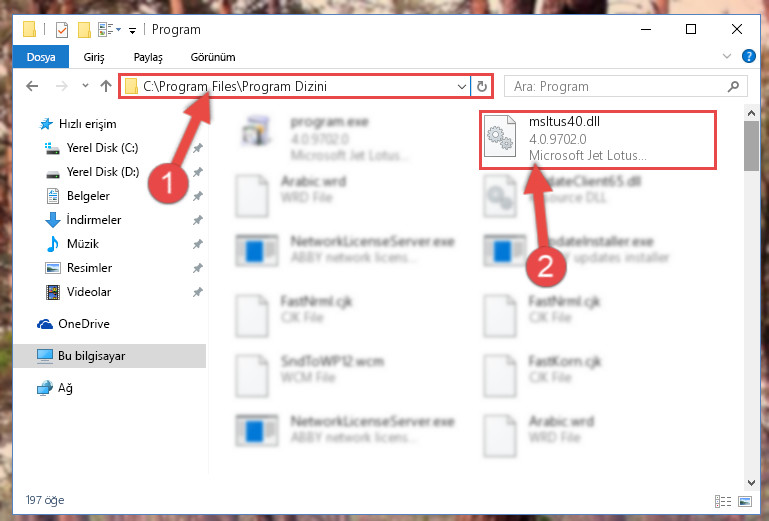
Task: Click the Properties icon in quick access toolbar
Action: pyautogui.click(x=62, y=30)
